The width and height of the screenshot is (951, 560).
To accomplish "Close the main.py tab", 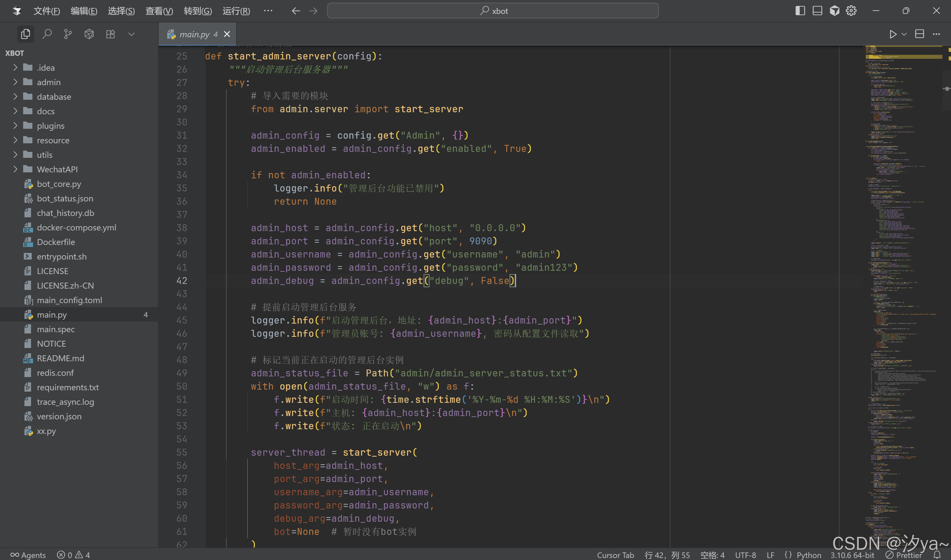I will click(x=227, y=34).
